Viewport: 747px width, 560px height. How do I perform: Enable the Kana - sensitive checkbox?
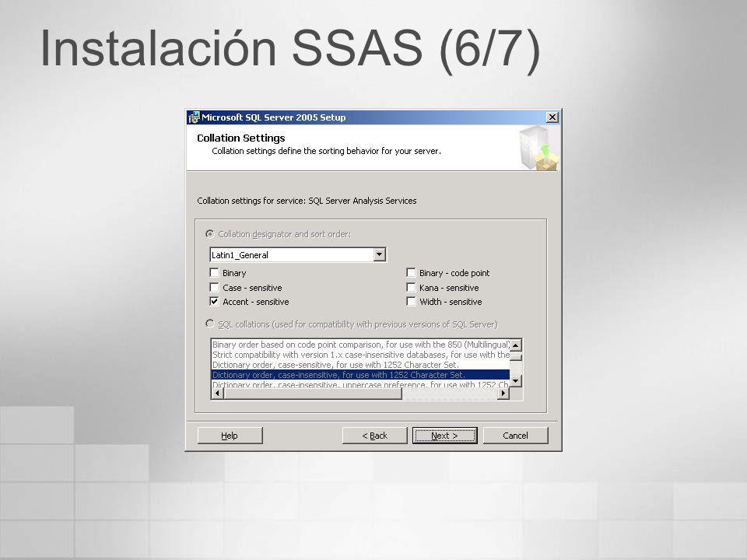point(411,288)
